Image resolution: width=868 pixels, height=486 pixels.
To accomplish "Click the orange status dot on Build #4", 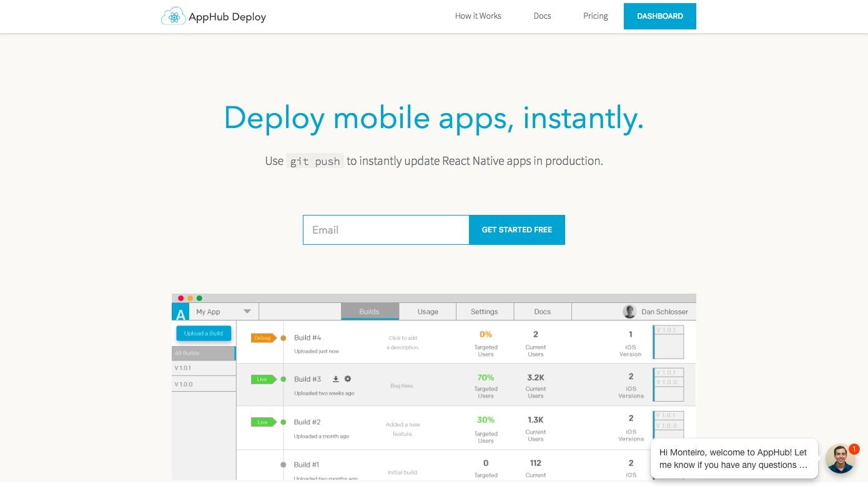I will click(x=283, y=337).
